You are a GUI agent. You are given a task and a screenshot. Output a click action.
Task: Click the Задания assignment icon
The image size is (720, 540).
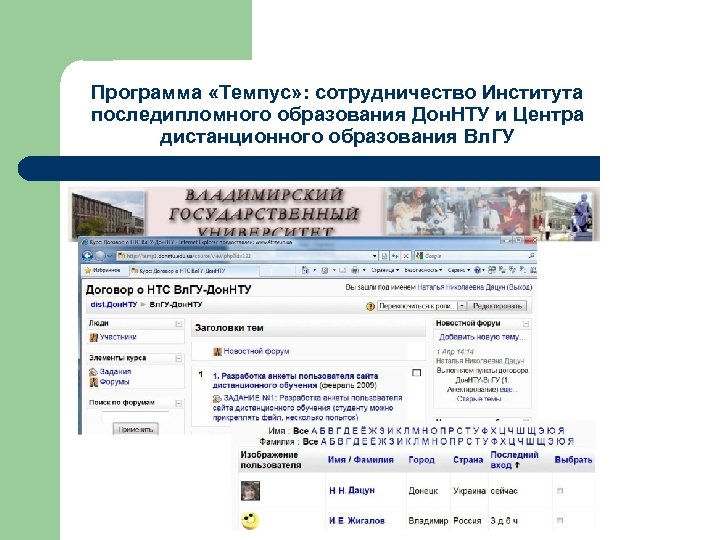(x=93, y=372)
